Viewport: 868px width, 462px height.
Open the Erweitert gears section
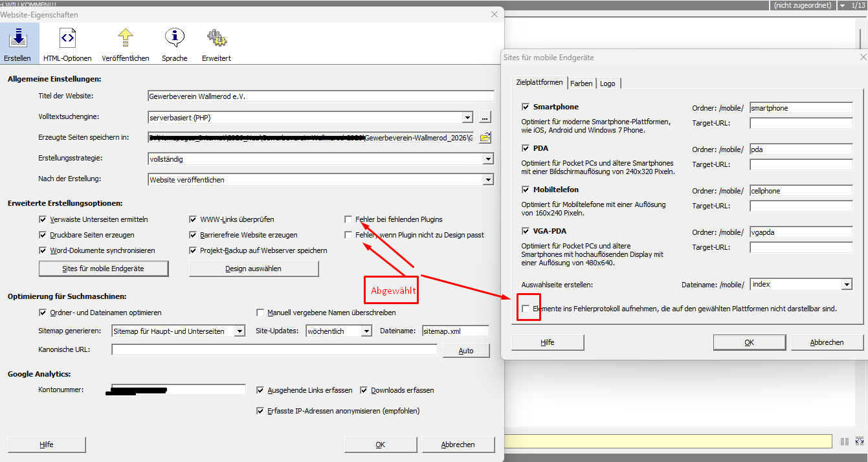(x=216, y=44)
